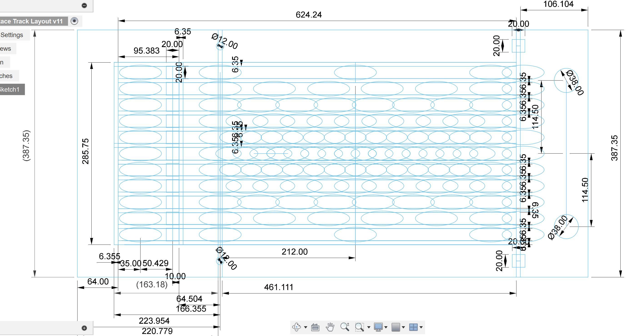Click the 461.111 dimension value

coord(278,287)
